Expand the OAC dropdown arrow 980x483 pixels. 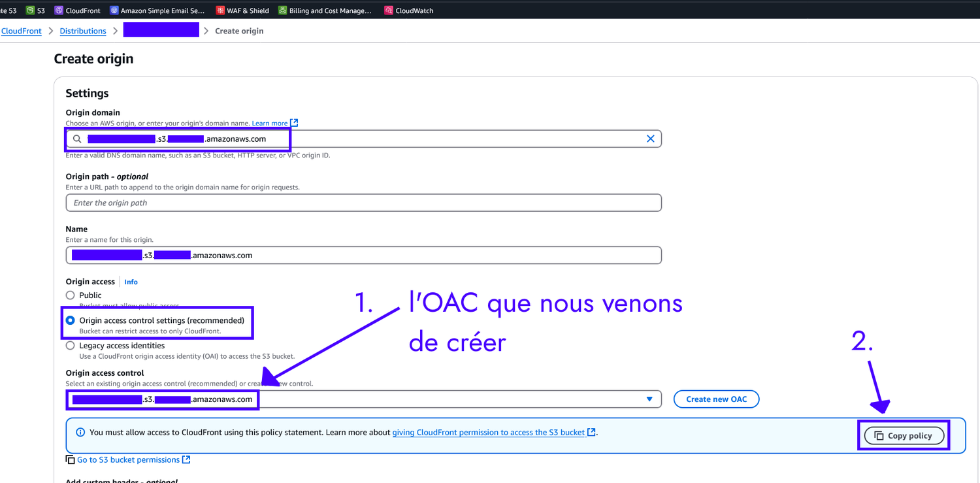pos(649,399)
